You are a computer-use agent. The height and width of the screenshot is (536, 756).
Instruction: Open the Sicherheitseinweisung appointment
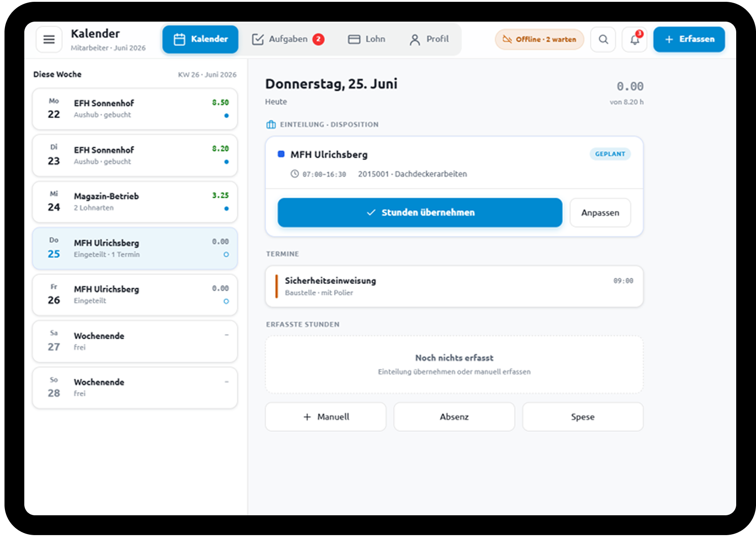454,286
